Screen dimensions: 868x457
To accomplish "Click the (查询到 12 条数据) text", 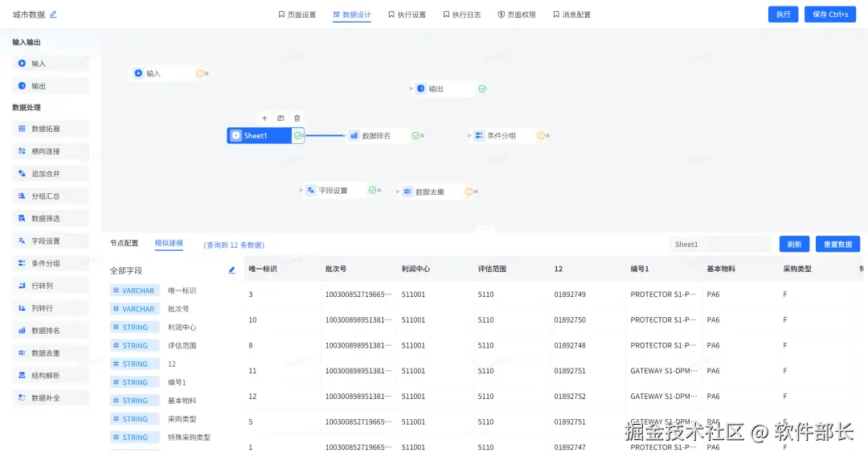I will [234, 245].
